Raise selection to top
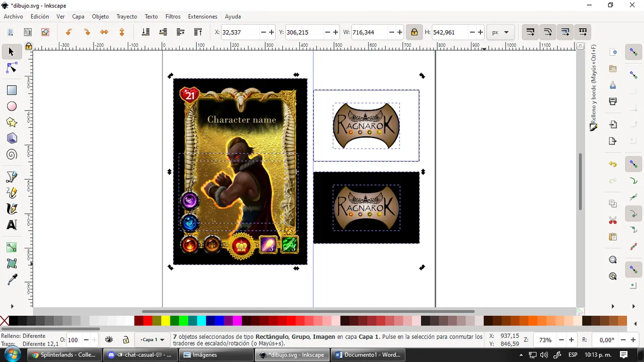This screenshot has height=362, width=644. [x=198, y=32]
